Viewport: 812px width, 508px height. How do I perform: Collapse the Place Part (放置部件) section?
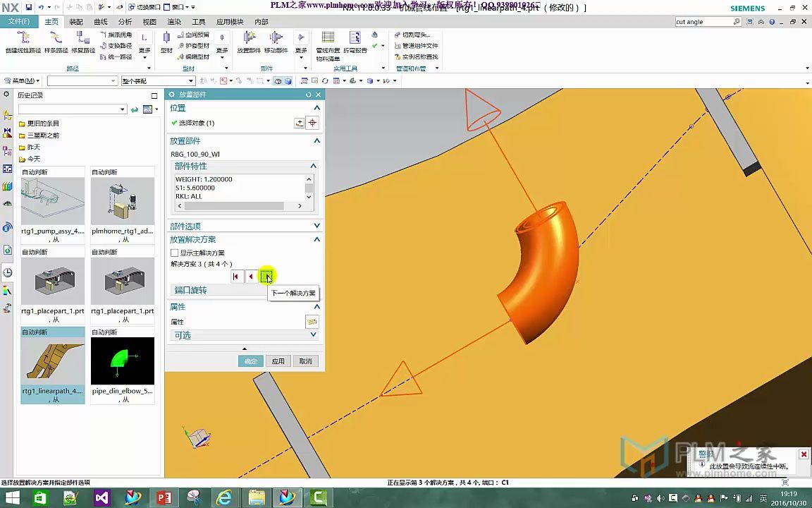click(317, 141)
